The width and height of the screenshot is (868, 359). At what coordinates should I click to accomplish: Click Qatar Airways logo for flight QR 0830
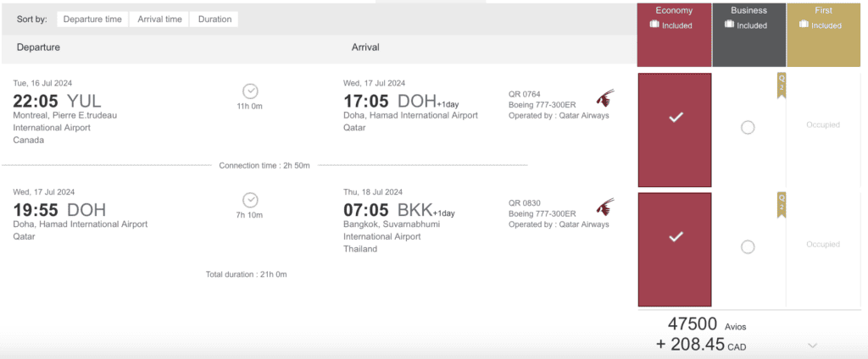(x=605, y=207)
